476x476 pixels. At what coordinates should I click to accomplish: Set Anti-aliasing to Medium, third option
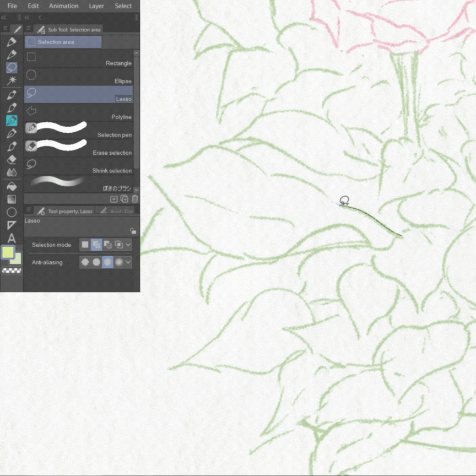(108, 262)
